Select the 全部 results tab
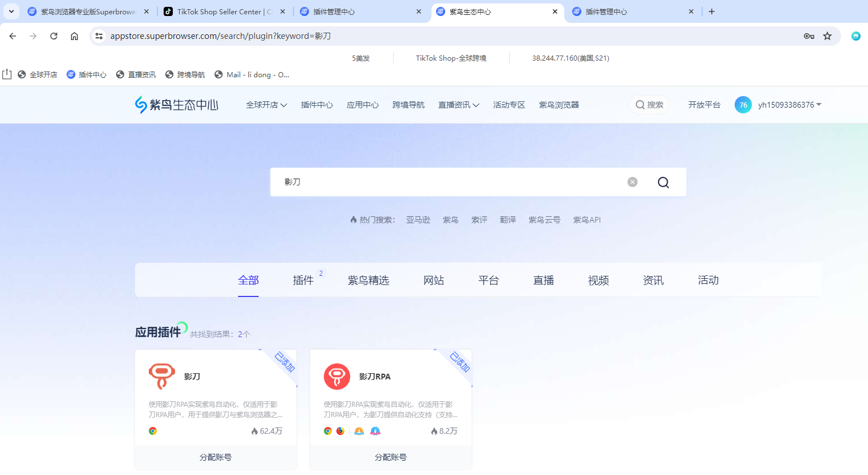 click(248, 280)
